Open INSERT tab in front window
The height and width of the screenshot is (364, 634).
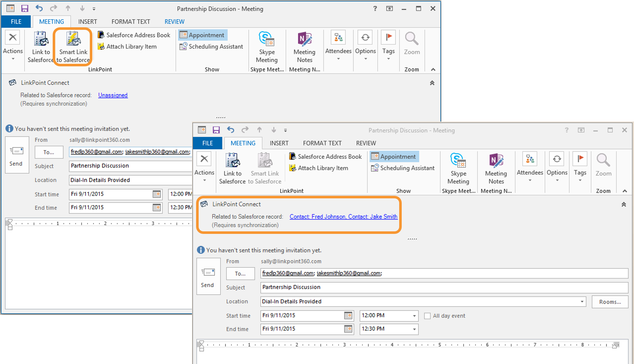tap(279, 143)
